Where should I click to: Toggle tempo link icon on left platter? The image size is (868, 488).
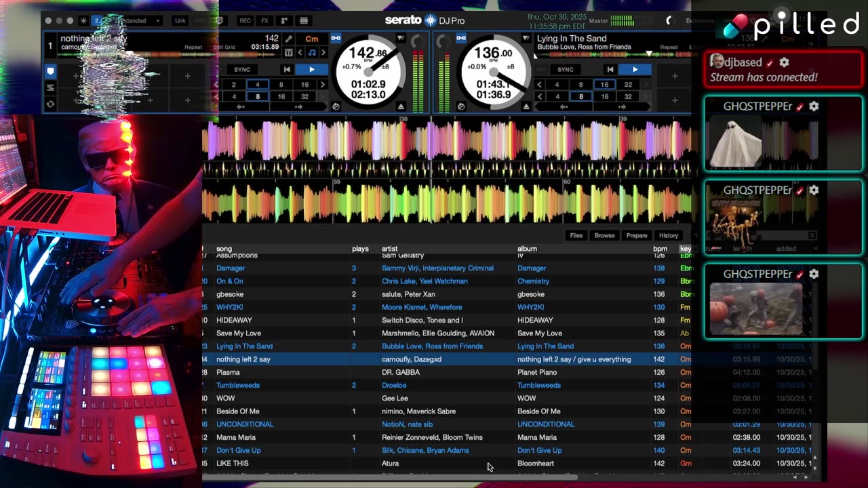336,39
